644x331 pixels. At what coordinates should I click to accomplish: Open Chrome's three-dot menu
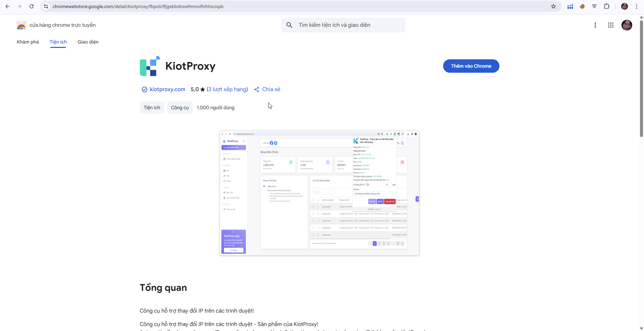(x=636, y=6)
